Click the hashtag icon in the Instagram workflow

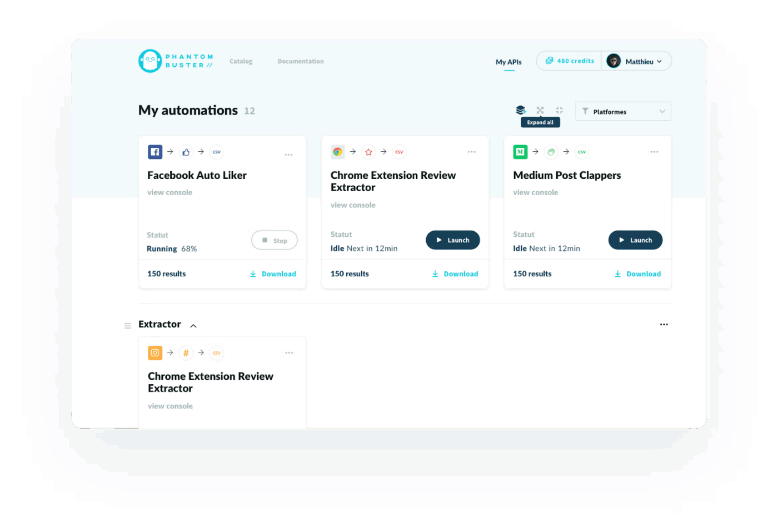pos(186,352)
